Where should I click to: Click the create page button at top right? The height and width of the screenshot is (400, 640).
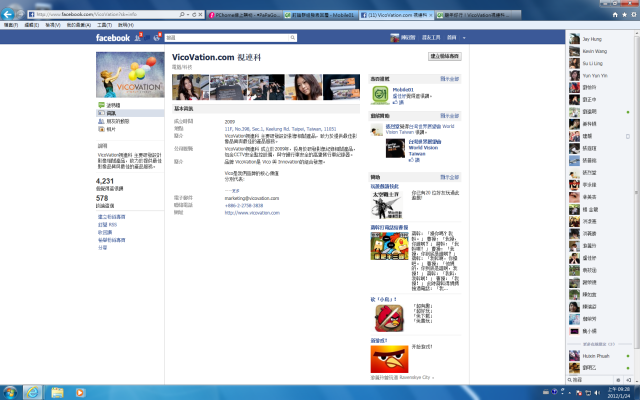445,56
